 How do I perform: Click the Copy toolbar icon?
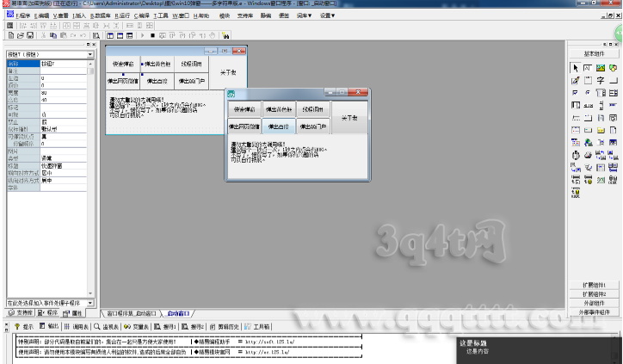53,35
